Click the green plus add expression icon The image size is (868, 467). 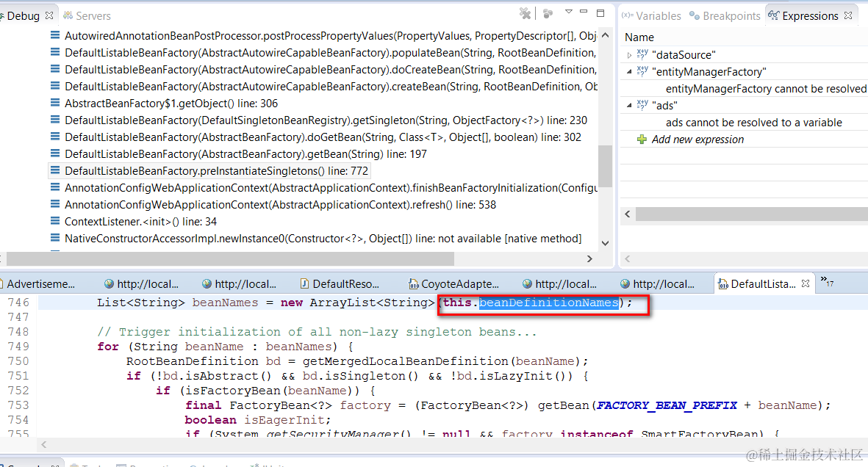coord(642,140)
